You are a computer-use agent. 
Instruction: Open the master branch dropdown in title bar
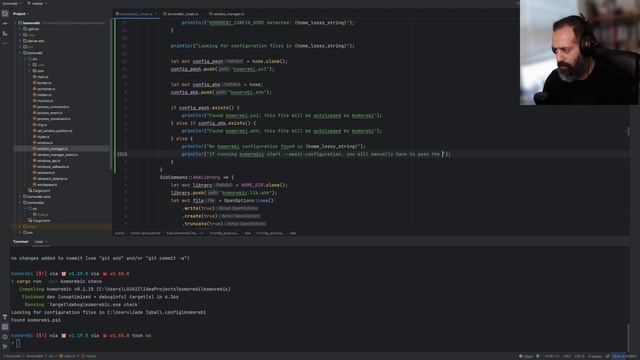click(37, 3)
